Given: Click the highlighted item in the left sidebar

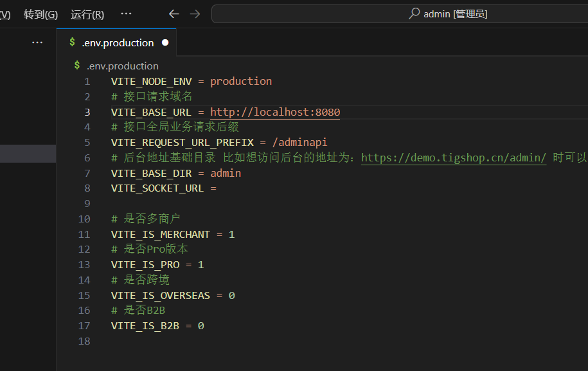Looking at the screenshot, I should (x=28, y=154).
